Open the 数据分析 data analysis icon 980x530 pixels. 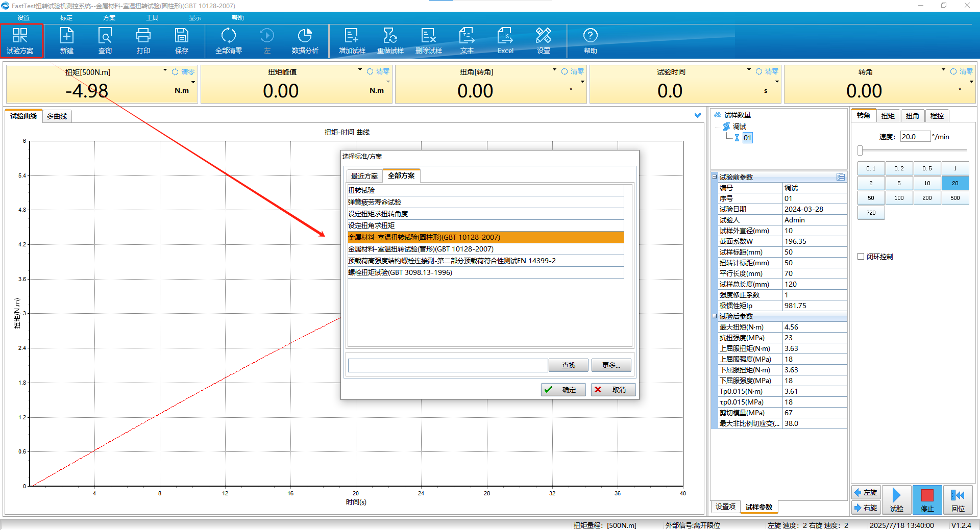pyautogui.click(x=305, y=40)
